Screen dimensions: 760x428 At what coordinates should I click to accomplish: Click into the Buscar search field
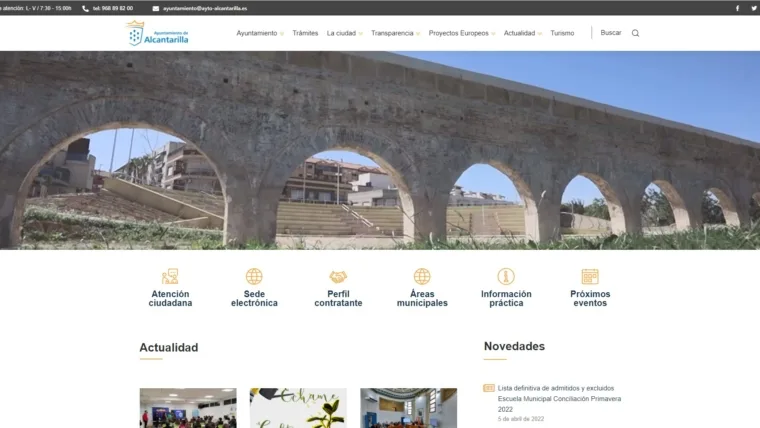pos(611,32)
